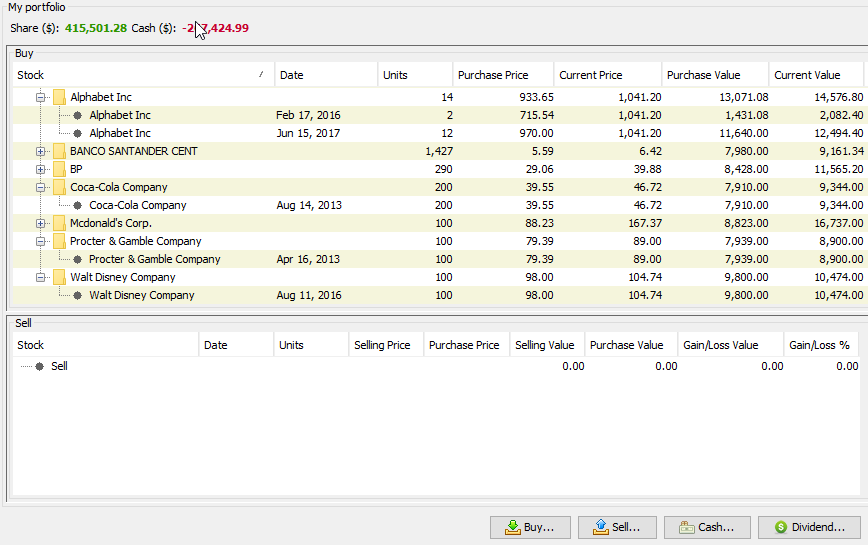Sort Sell table by Gain/Loss % column
This screenshot has width=868, height=545.
(821, 345)
